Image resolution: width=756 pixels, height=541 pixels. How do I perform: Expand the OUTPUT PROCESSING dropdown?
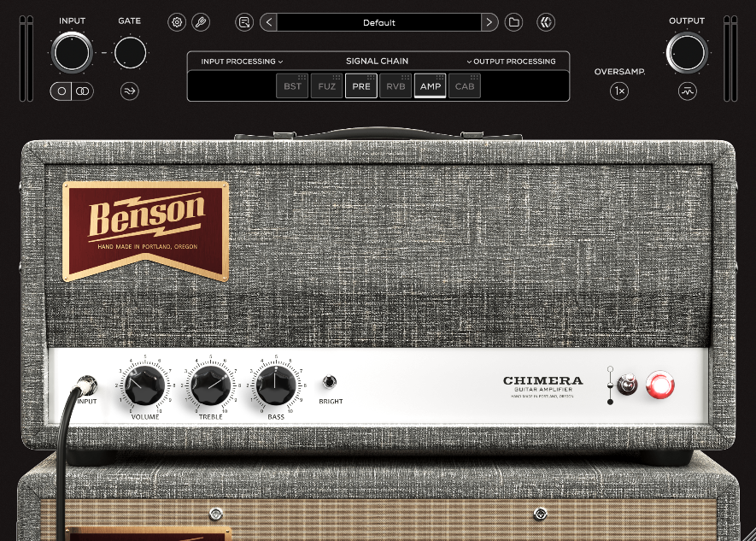coord(512,62)
